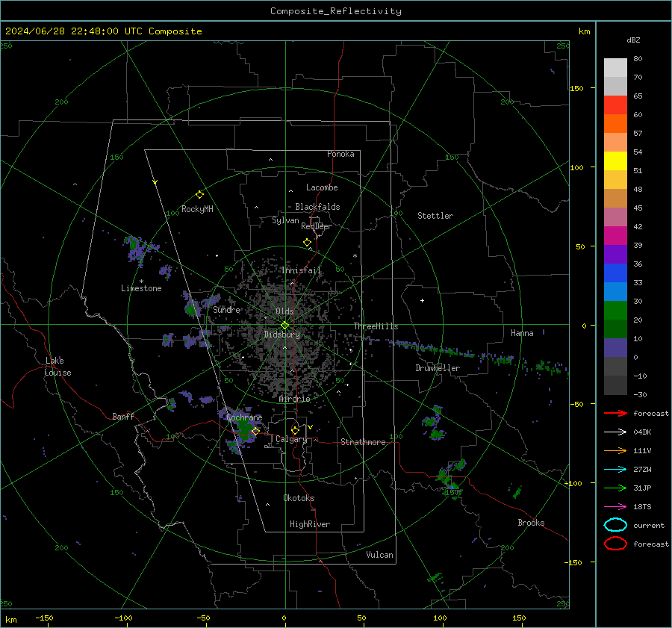Click the Cochrane city label
The image size is (672, 628).
point(244,417)
